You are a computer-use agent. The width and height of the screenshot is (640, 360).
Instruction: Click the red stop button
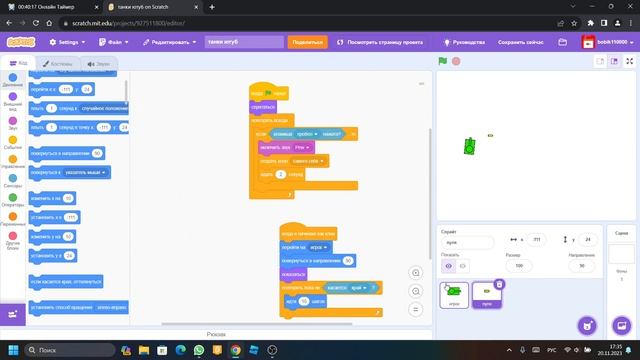click(456, 61)
